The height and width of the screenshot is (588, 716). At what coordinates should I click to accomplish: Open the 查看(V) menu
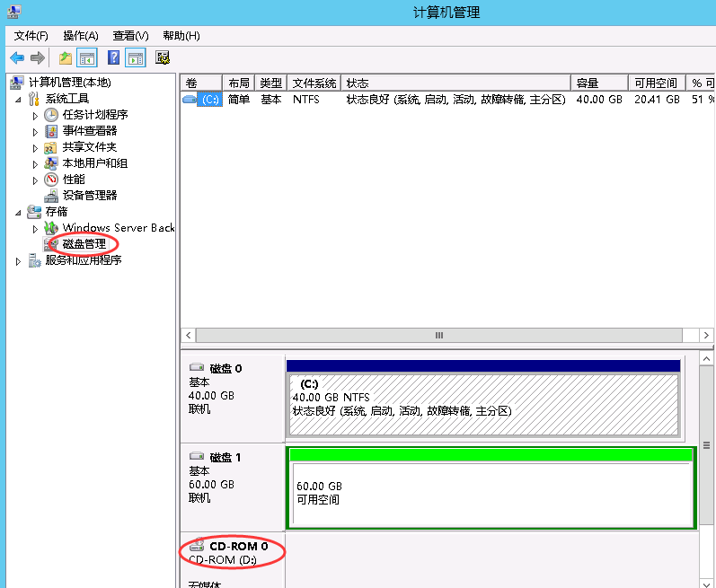tap(130, 36)
